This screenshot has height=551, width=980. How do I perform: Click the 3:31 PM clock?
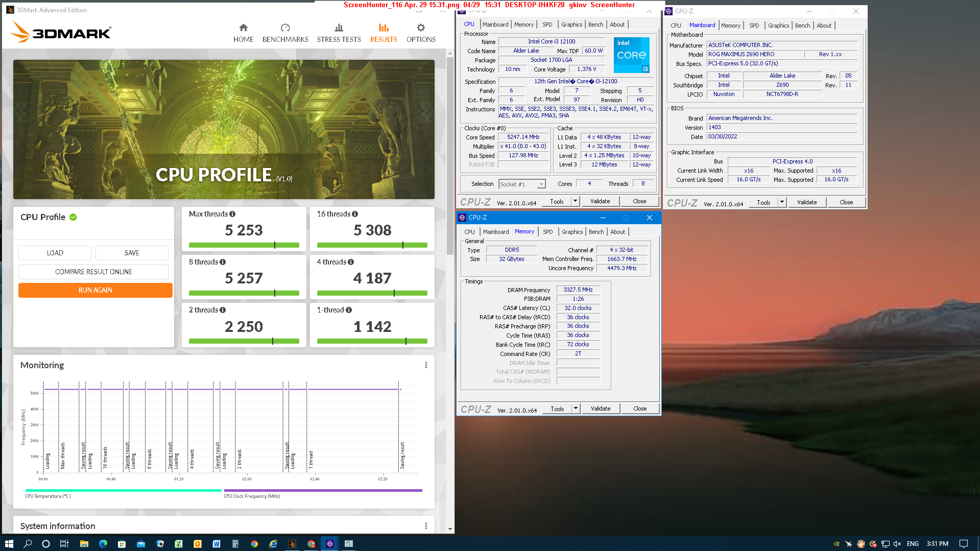tap(937, 544)
